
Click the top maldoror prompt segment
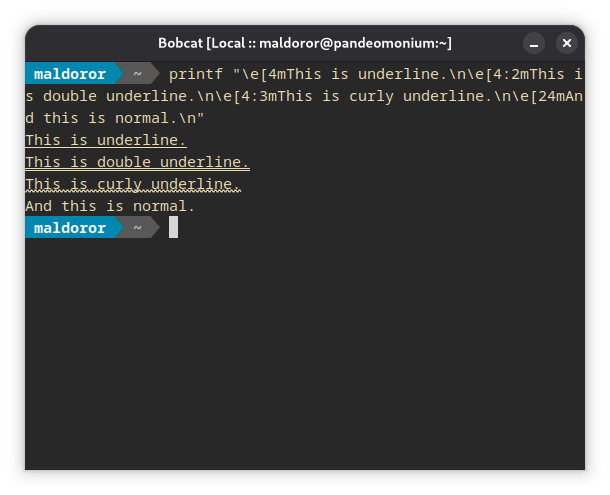tap(70, 74)
